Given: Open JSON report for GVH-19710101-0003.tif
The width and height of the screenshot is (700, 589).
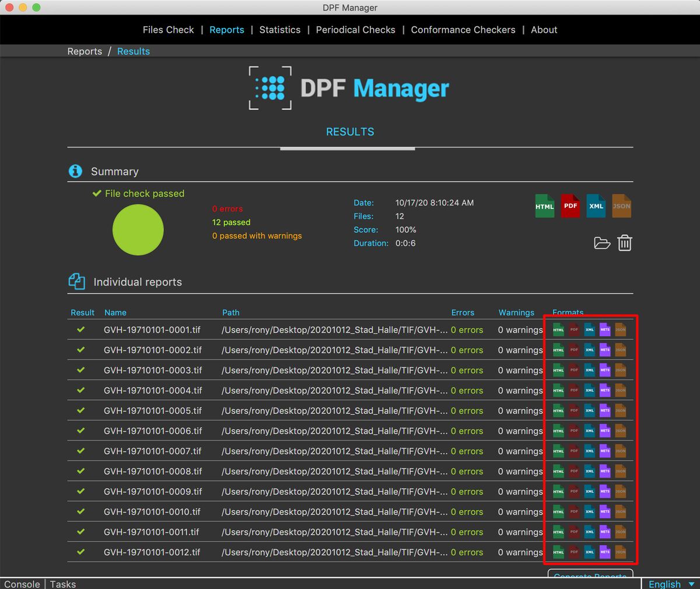Looking at the screenshot, I should 620,370.
